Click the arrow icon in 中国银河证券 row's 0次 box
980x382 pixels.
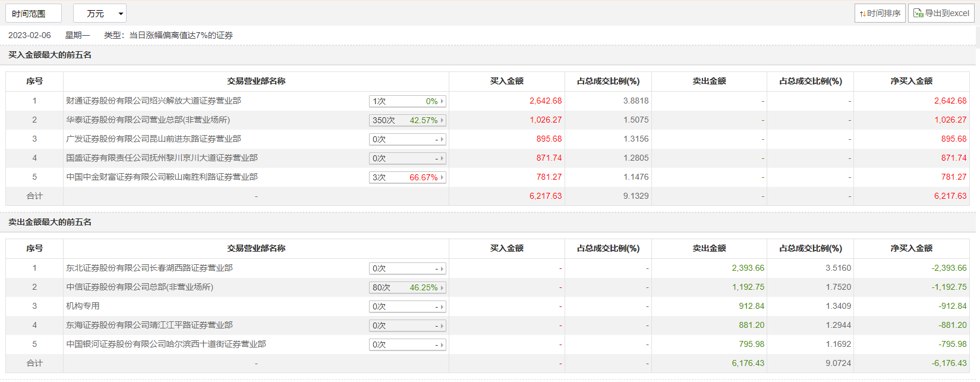pyautogui.click(x=442, y=345)
